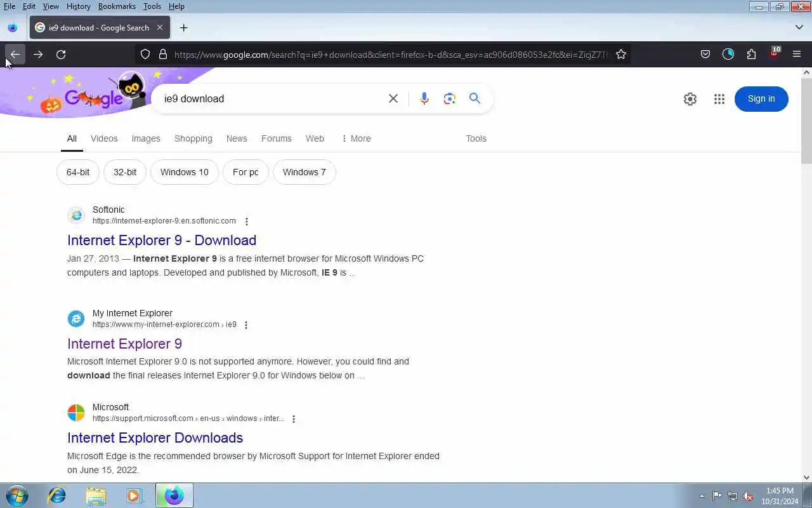Open the Tools menu in menu bar

click(x=152, y=6)
